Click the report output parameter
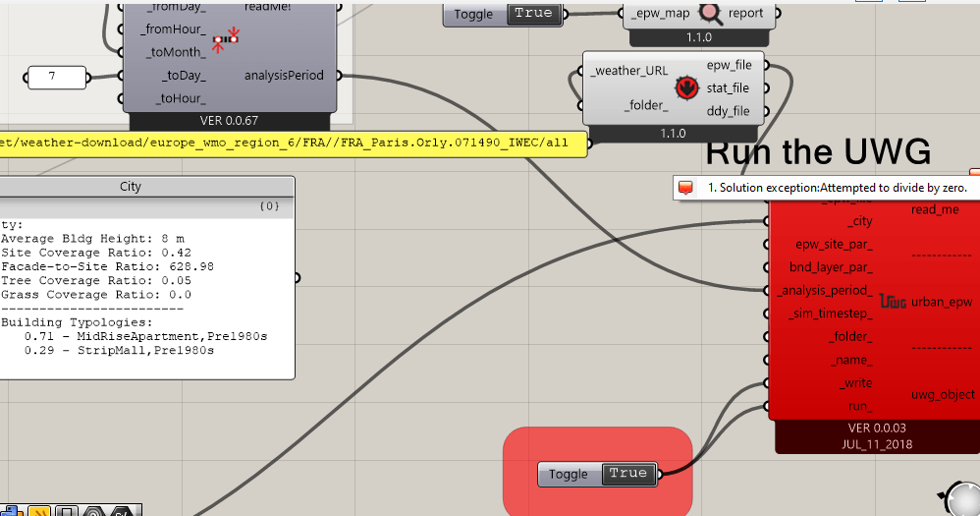980x516 pixels. click(x=745, y=13)
